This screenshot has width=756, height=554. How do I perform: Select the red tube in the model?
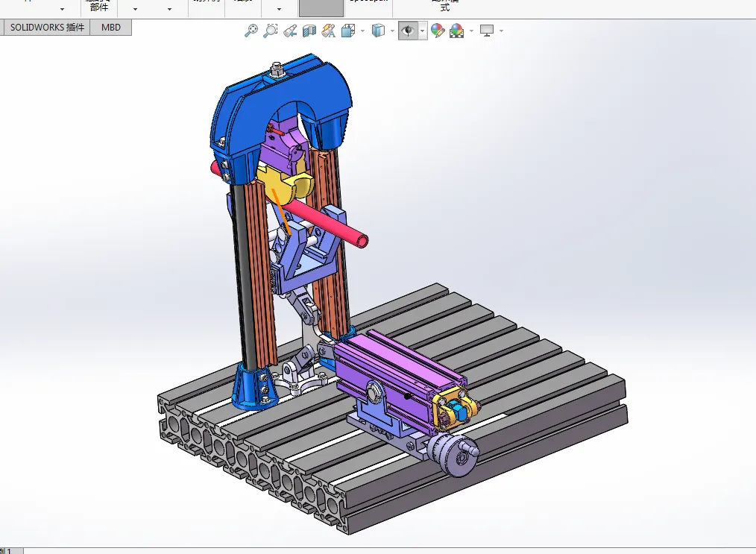pyautogui.click(x=328, y=223)
